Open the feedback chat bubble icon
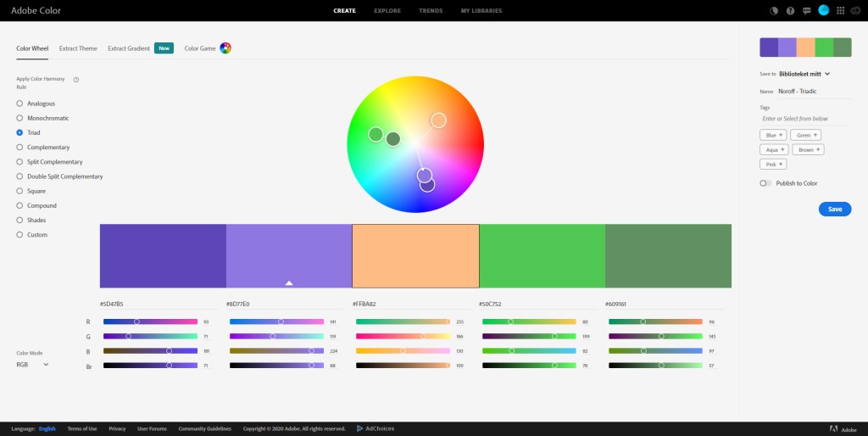868x436 pixels. [806, 11]
